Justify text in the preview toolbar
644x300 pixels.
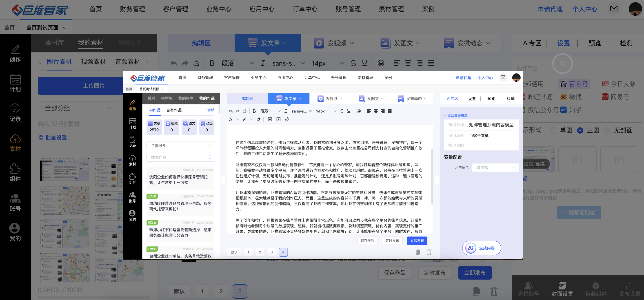pos(390,111)
